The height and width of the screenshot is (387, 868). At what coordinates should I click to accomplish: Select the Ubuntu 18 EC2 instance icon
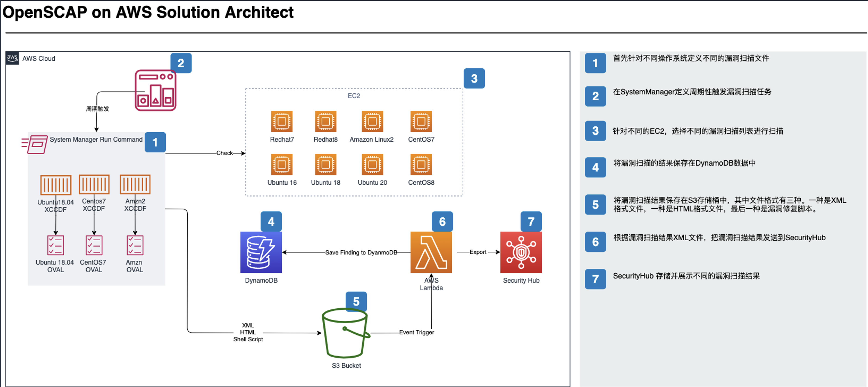click(x=326, y=165)
